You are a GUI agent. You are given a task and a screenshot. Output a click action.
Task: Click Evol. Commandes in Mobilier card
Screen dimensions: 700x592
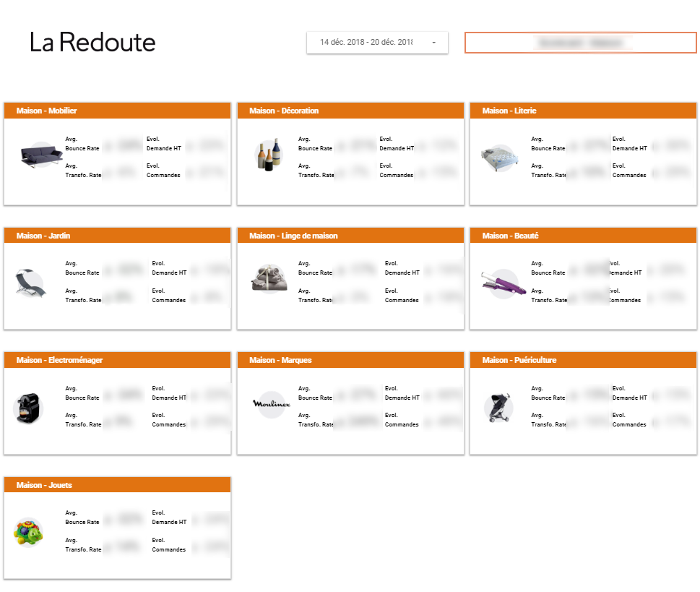click(x=163, y=171)
